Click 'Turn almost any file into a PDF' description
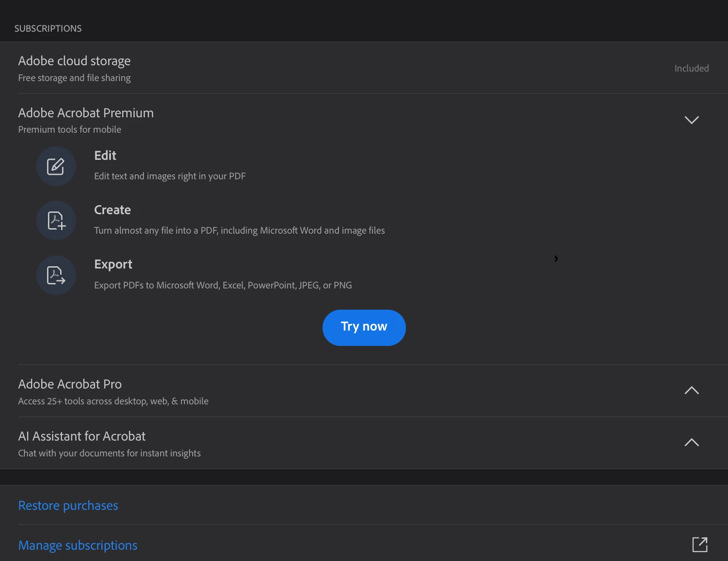Screen dimensions: 728x561 [x=239, y=230]
